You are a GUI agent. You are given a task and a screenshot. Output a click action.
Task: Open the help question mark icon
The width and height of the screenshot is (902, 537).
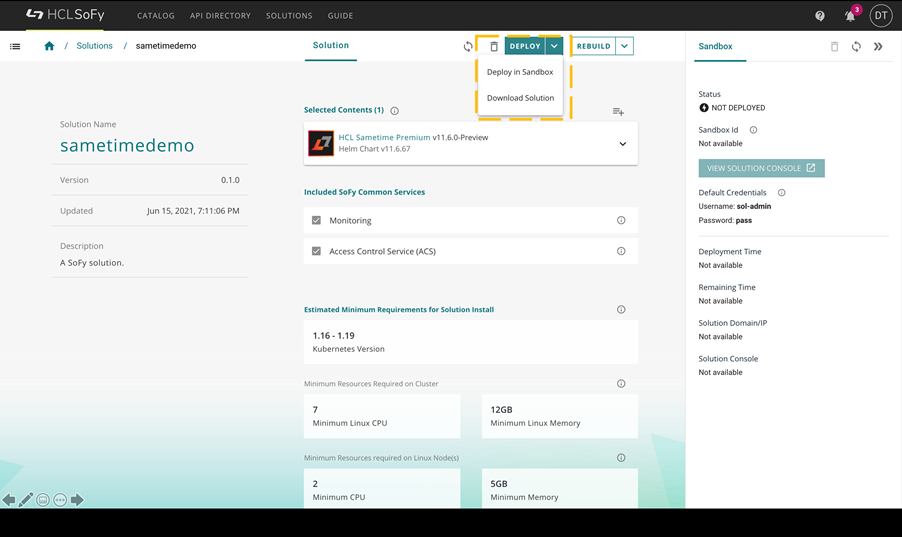[820, 16]
